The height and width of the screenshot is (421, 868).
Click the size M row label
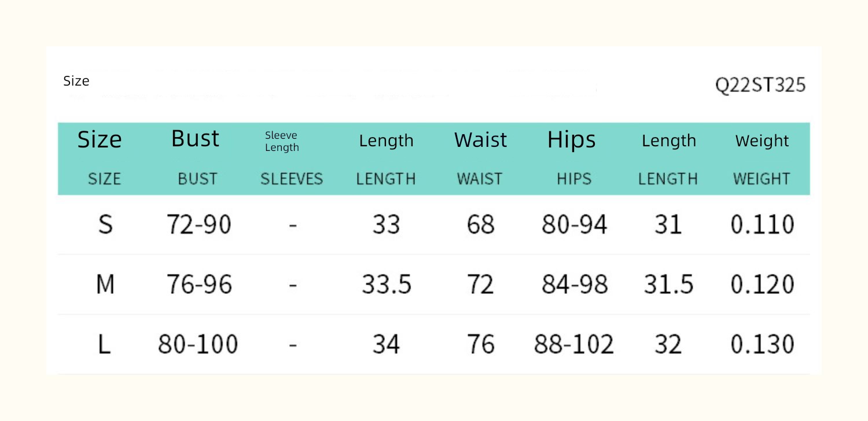pyautogui.click(x=105, y=285)
